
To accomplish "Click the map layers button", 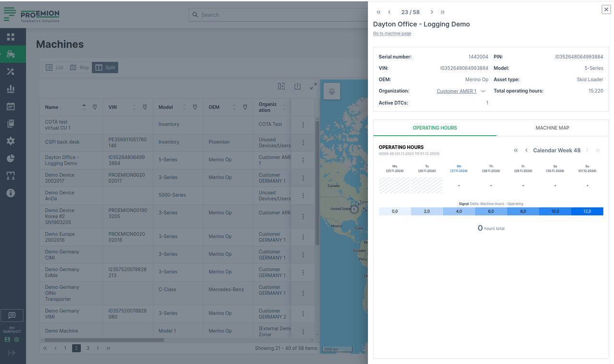I will click(332, 91).
